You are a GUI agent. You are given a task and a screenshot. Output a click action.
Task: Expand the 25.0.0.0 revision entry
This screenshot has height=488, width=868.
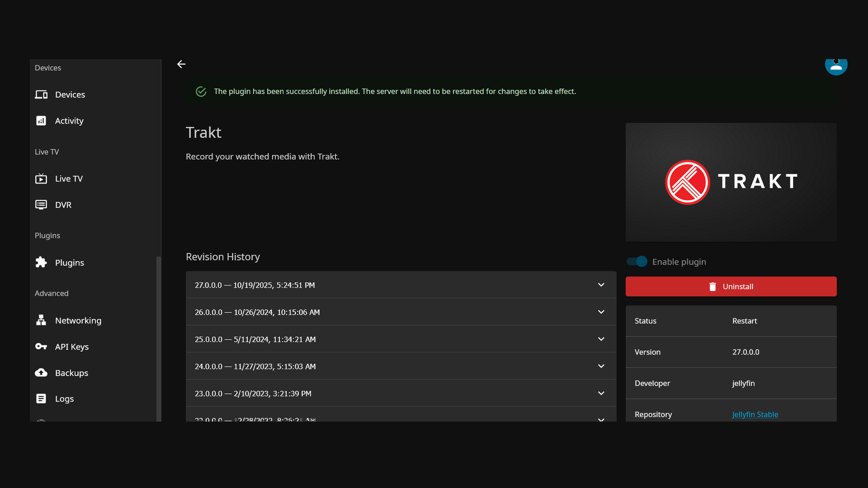pos(401,339)
